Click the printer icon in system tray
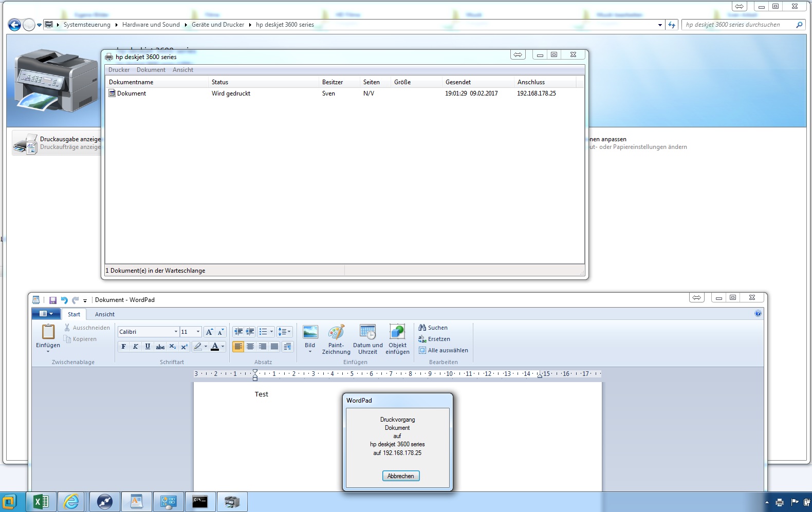The image size is (812, 512). 780,502
